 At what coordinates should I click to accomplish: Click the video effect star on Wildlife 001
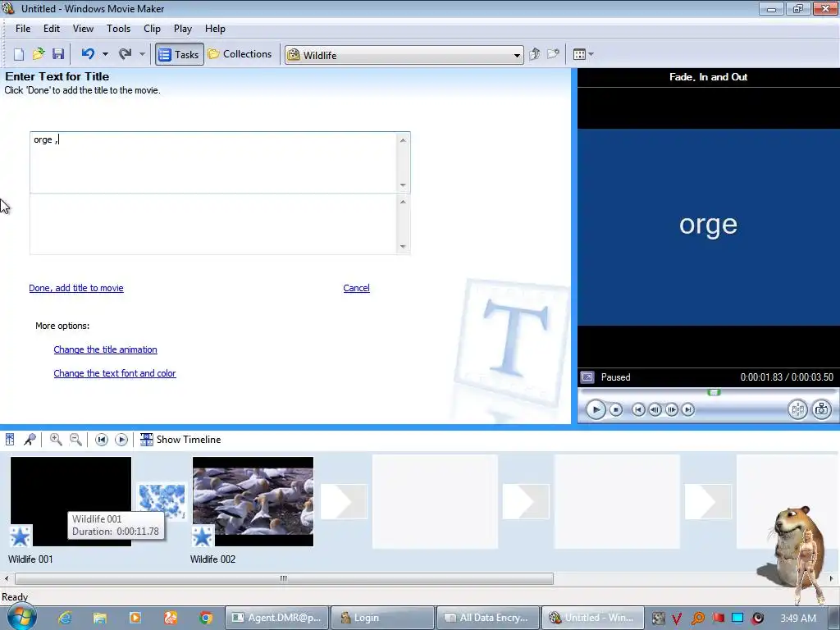coord(21,536)
